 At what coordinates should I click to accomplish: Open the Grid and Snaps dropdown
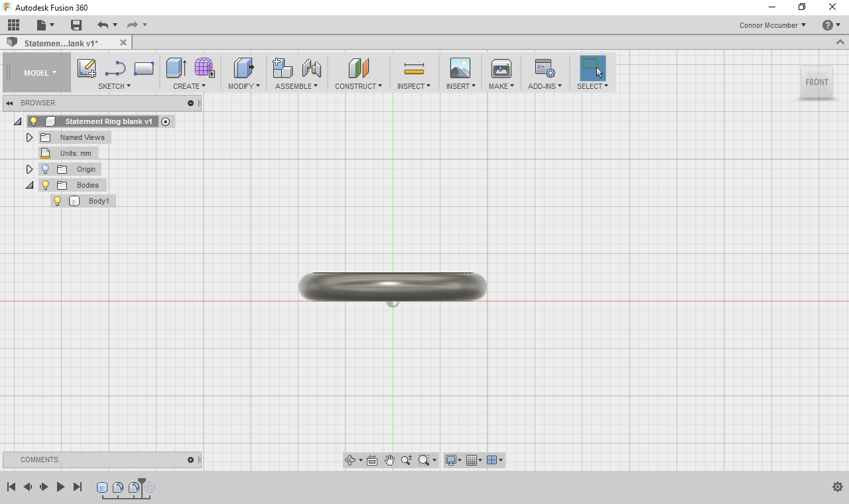point(474,460)
